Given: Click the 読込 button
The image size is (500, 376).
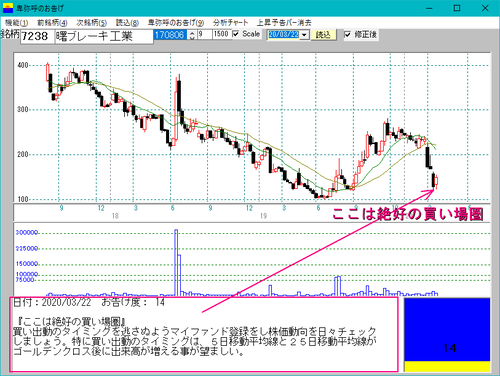Looking at the screenshot, I should pyautogui.click(x=323, y=35).
